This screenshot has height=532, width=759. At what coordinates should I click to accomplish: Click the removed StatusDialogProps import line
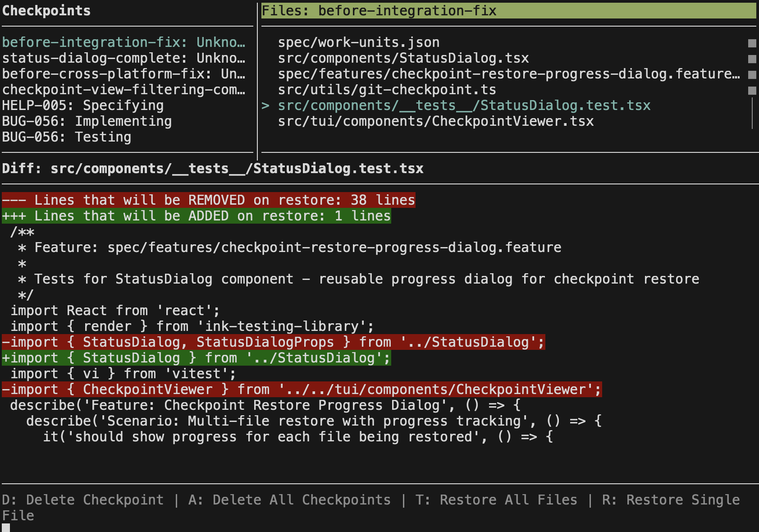[274, 342]
